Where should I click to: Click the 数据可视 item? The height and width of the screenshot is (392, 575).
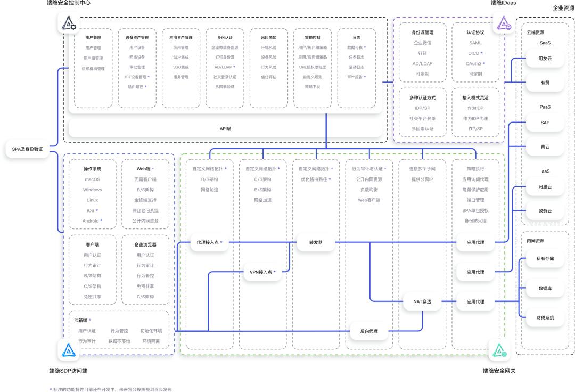pyautogui.click(x=355, y=47)
